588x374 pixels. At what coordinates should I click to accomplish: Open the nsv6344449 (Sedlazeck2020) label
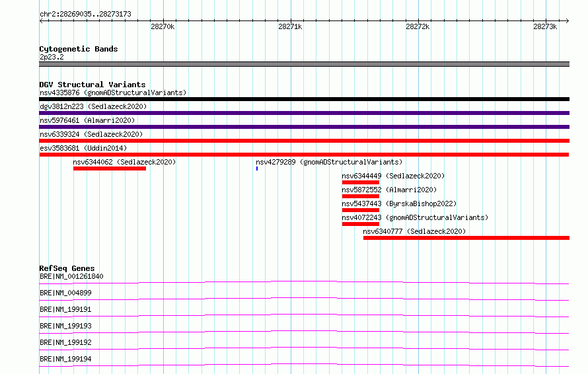pyautogui.click(x=393, y=176)
